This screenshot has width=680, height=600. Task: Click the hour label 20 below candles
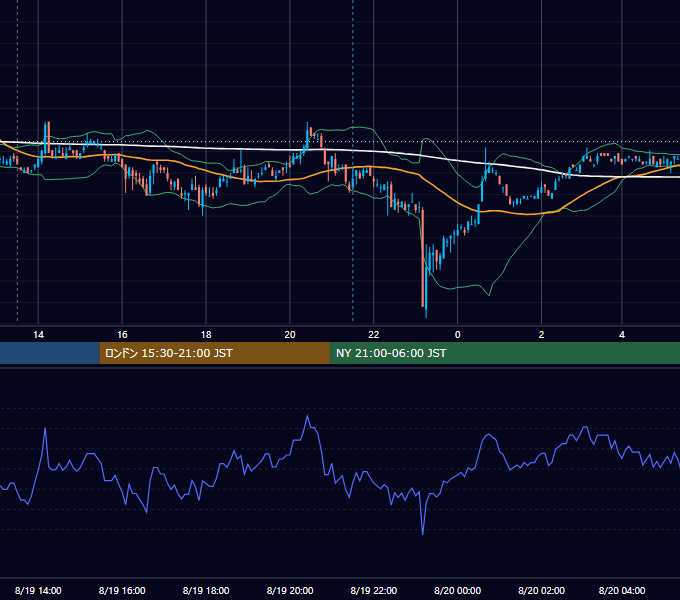290,335
